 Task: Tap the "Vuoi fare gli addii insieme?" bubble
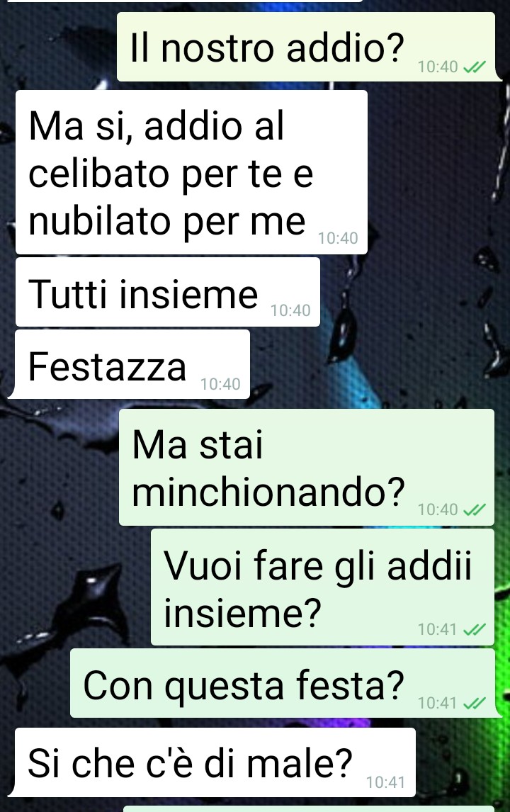point(322,587)
